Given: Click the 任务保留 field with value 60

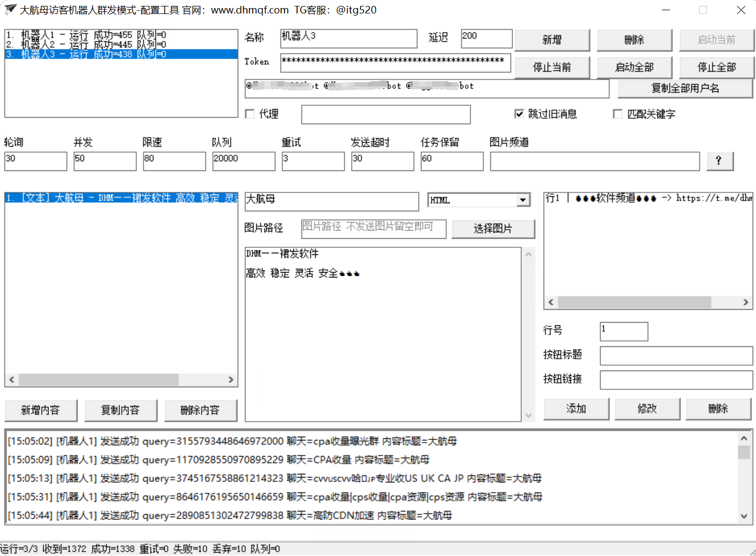Looking at the screenshot, I should point(452,161).
